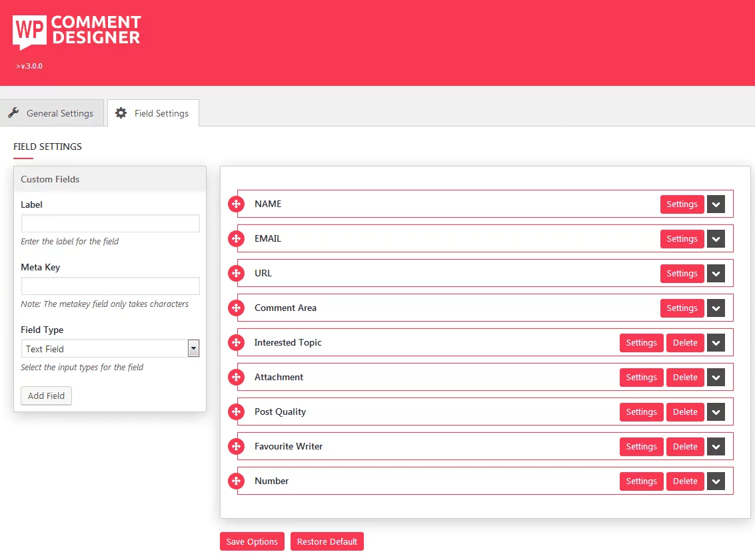Click the drag handle icon beside Attachment
This screenshot has height=560, width=755.
click(x=237, y=377)
